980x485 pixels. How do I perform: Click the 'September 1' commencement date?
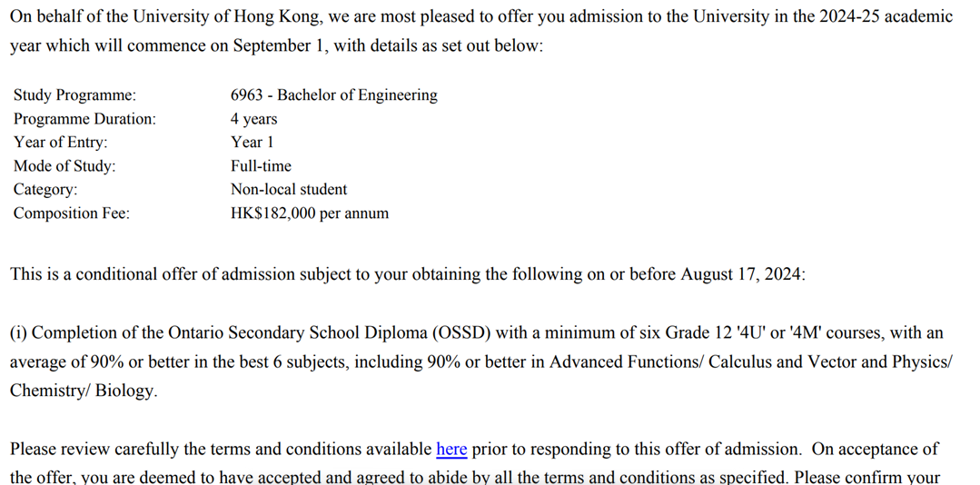[x=277, y=45]
